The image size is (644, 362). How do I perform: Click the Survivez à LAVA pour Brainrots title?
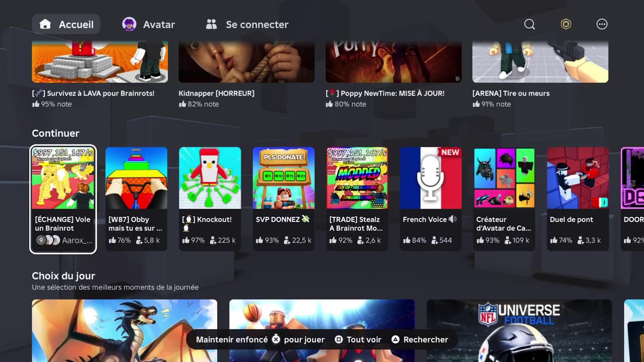pyautogui.click(x=93, y=94)
